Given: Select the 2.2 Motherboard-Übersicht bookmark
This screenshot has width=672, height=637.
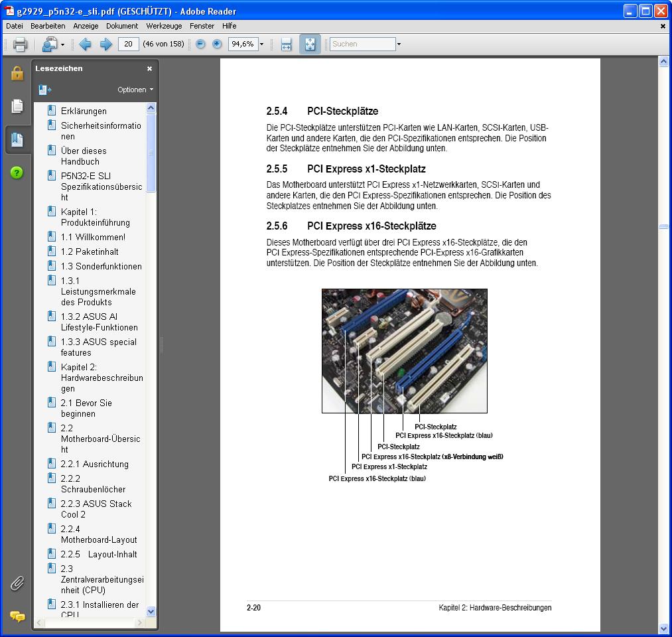Looking at the screenshot, I should (x=100, y=439).
